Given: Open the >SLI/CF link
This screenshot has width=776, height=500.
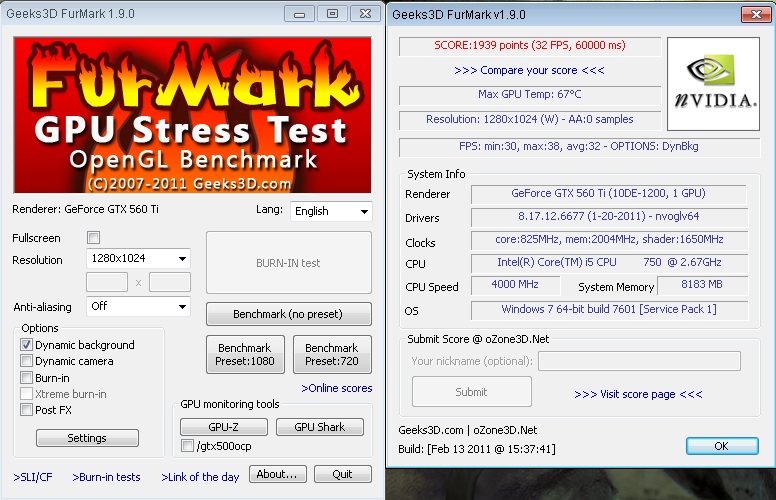Looking at the screenshot, I should [x=33, y=477].
